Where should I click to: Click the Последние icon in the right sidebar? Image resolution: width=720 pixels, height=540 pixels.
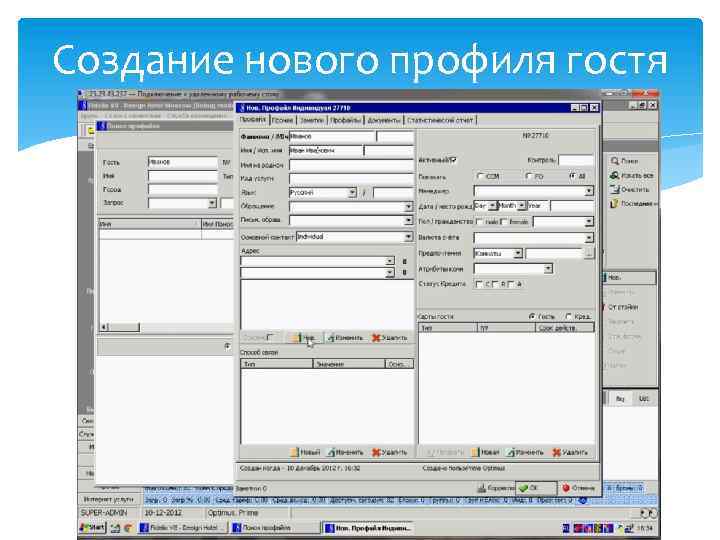[x=615, y=203]
